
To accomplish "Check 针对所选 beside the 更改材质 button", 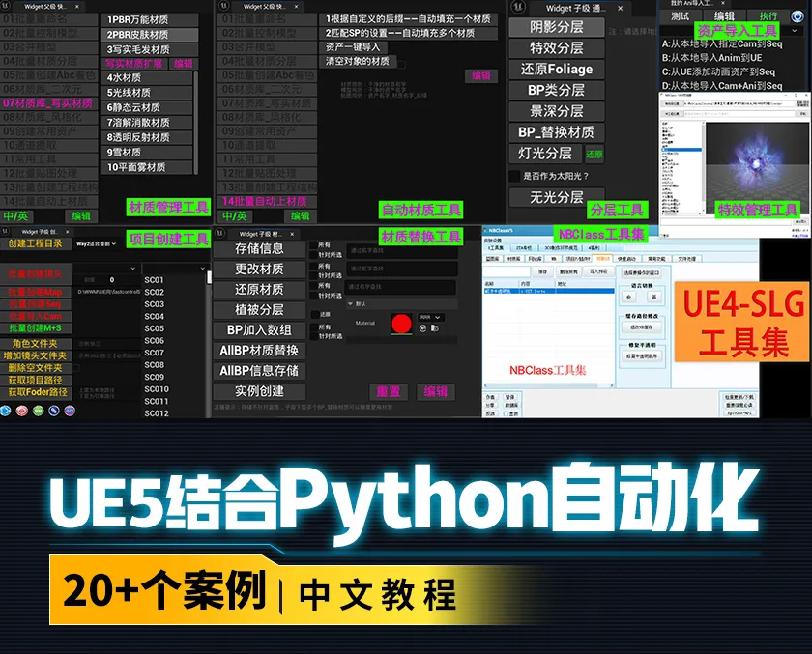I will [x=313, y=275].
